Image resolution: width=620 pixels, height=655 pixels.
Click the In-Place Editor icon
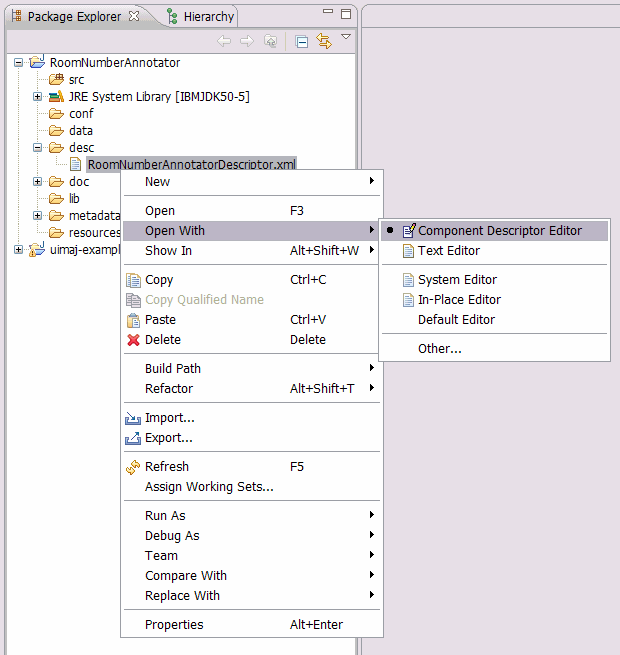(408, 300)
